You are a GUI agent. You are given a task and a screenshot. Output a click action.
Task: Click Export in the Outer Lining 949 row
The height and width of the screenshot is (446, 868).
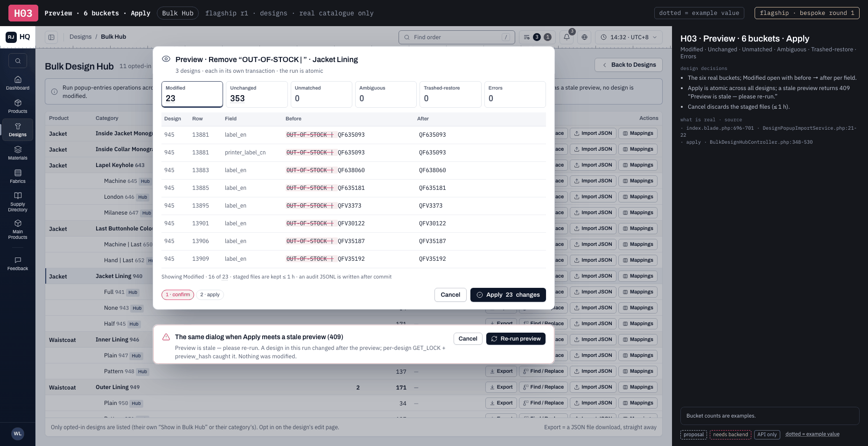click(x=501, y=387)
